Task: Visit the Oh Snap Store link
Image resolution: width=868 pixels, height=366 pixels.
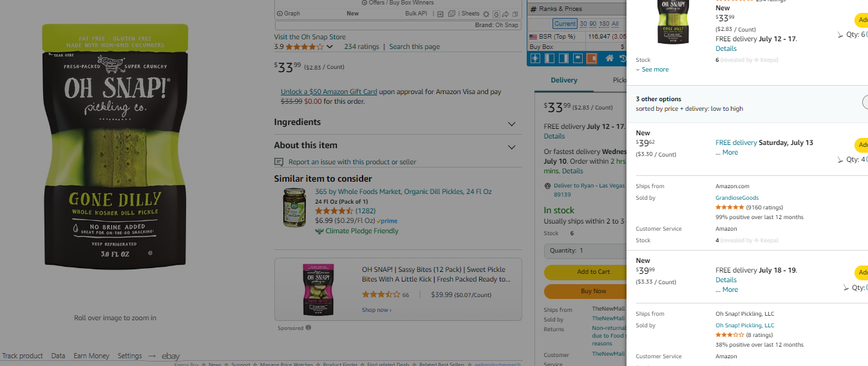Action: click(310, 37)
